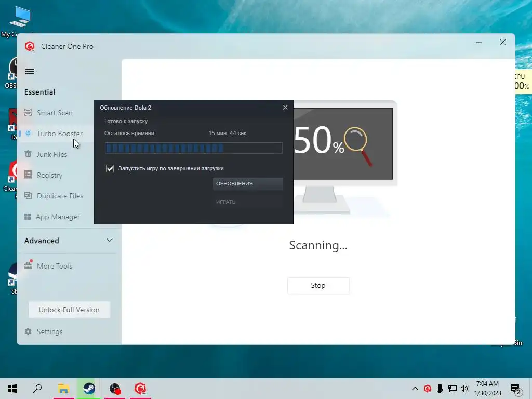Click the microphone tray icon
Image resolution: width=532 pixels, height=399 pixels.
coord(440,389)
